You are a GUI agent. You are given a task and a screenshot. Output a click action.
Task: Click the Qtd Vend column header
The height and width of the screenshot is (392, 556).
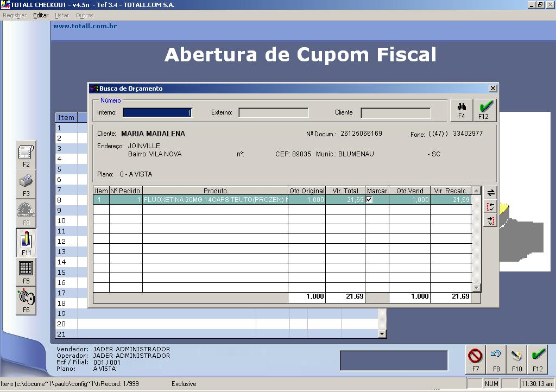tap(409, 191)
